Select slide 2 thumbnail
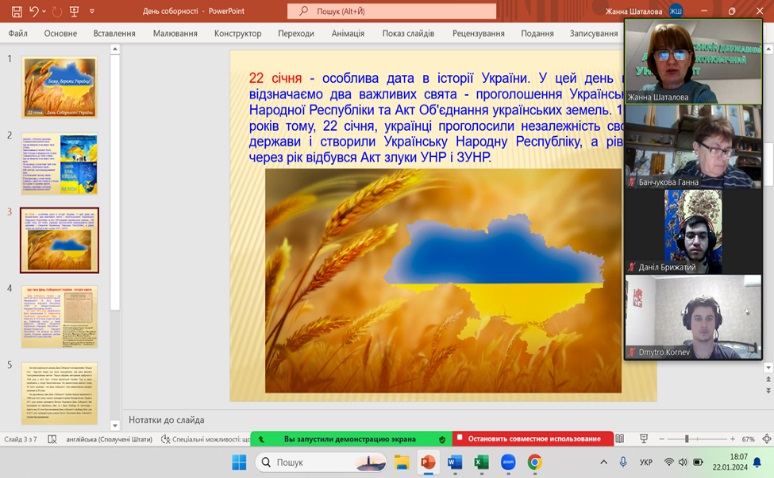The width and height of the screenshot is (774, 478). [x=59, y=163]
